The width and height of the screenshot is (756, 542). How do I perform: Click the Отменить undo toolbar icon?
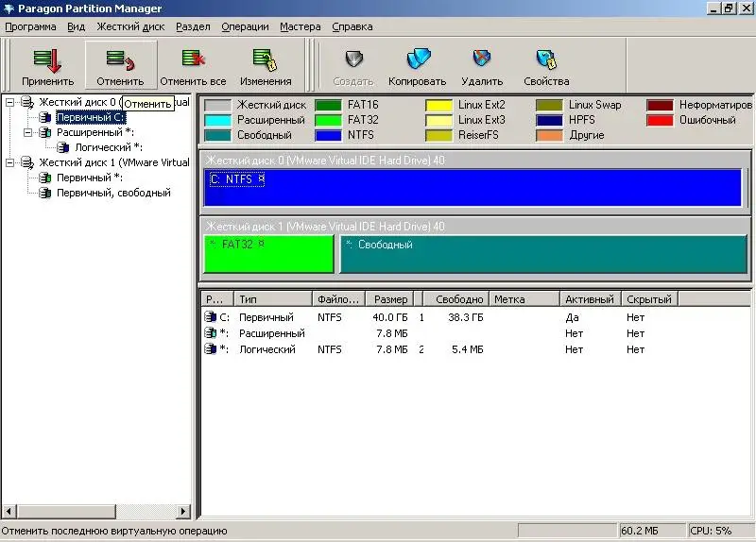120,59
